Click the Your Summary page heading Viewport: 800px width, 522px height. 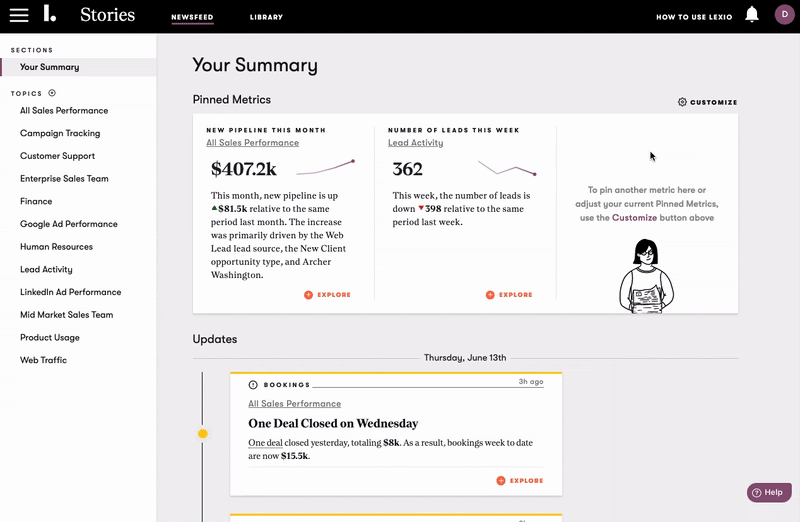255,65
